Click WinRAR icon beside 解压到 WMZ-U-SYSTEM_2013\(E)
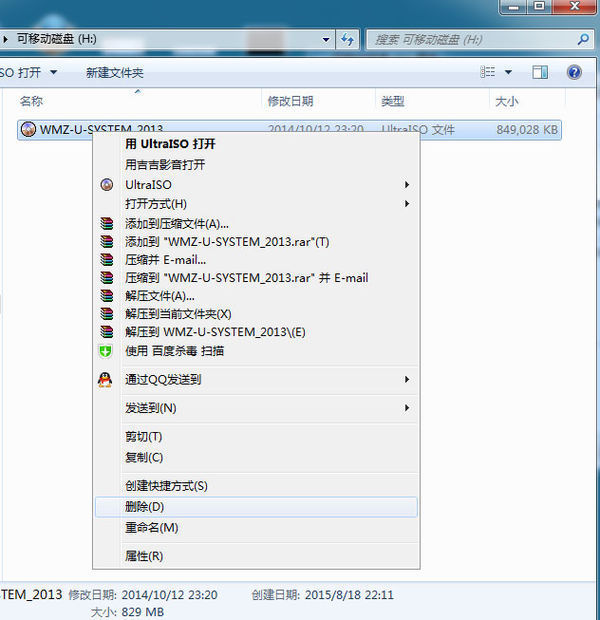 coord(106,332)
